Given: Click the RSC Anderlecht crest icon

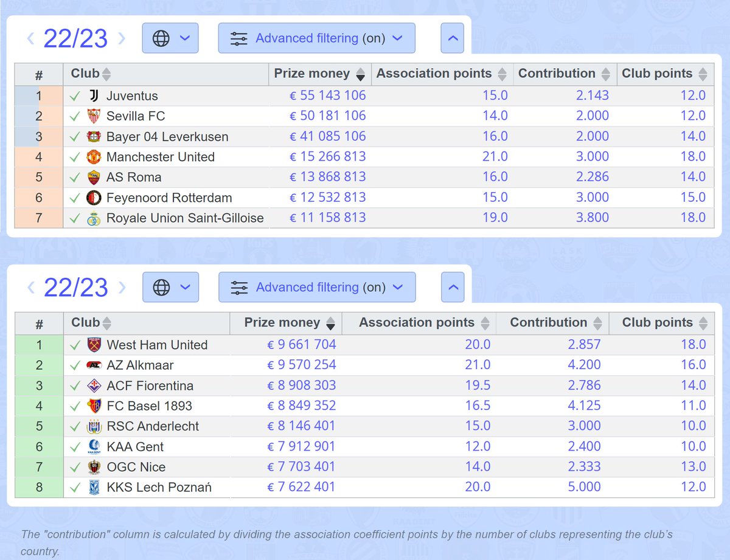Looking at the screenshot, I should click(x=94, y=426).
